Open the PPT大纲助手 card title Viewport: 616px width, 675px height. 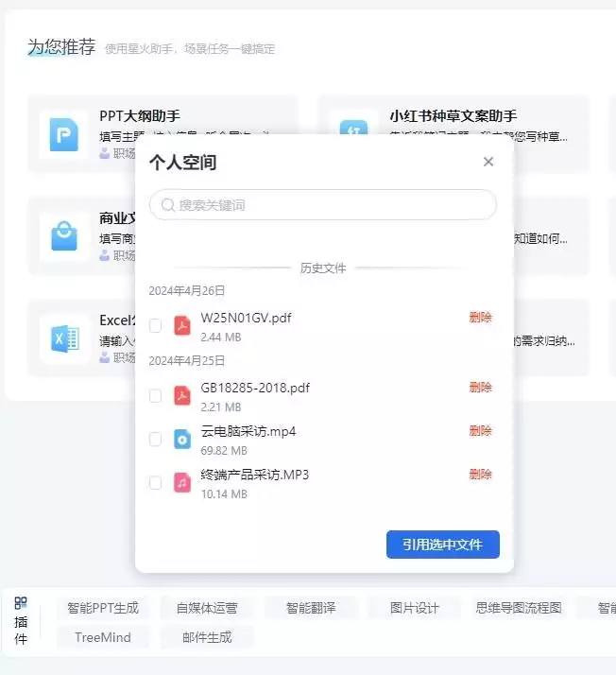pos(140,115)
